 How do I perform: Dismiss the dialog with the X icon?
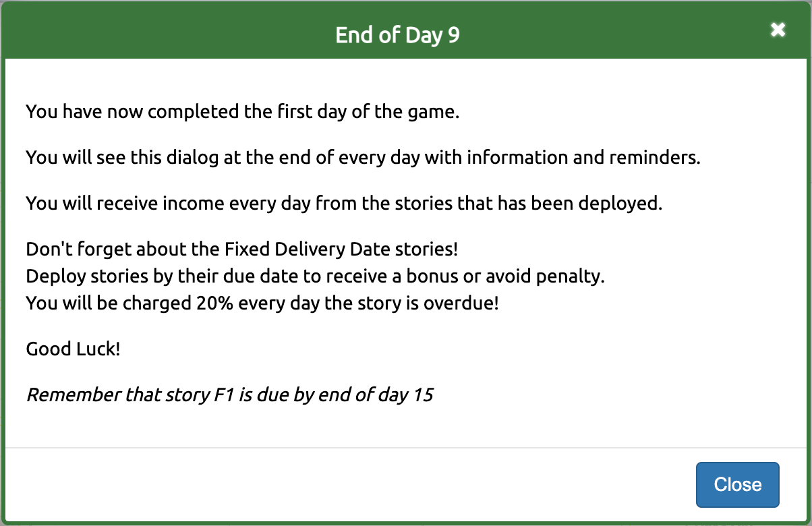point(778,30)
